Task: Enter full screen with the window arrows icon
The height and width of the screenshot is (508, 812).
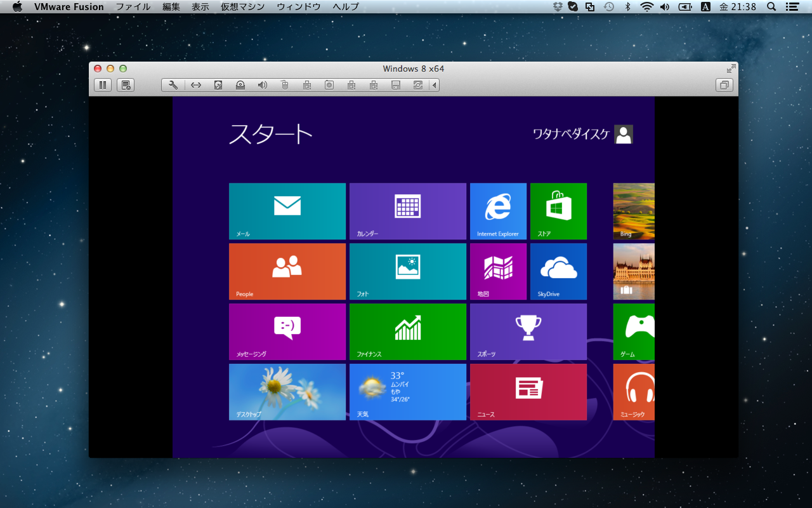Action: tap(731, 69)
